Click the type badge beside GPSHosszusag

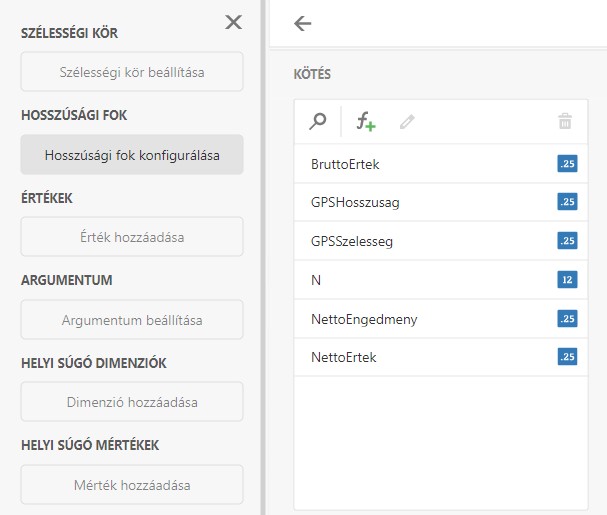[x=567, y=202]
